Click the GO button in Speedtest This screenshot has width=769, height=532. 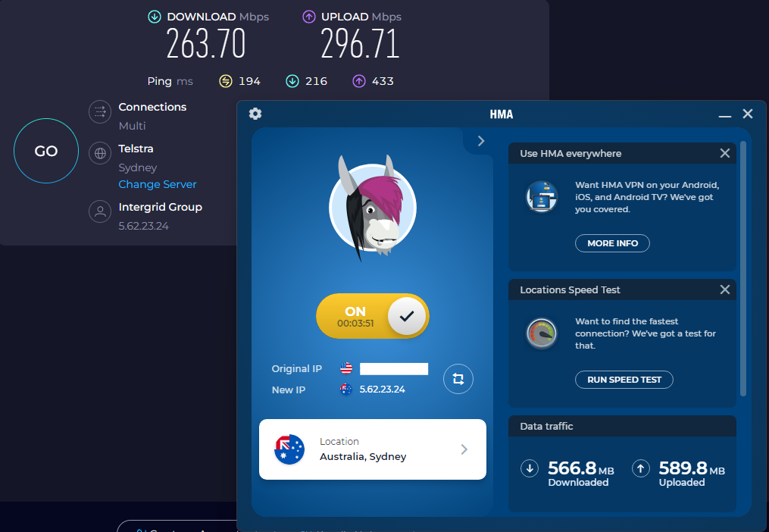[x=46, y=151]
